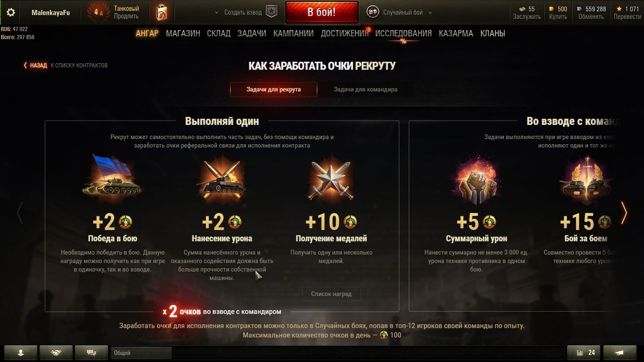Start a battle with В бой! button
Viewport: 644px width, 362px height.
coord(321,12)
